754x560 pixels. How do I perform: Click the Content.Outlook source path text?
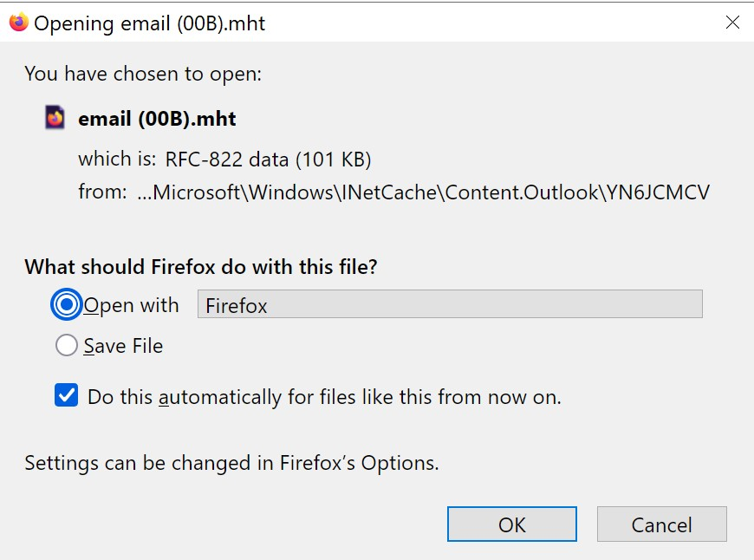(x=424, y=192)
